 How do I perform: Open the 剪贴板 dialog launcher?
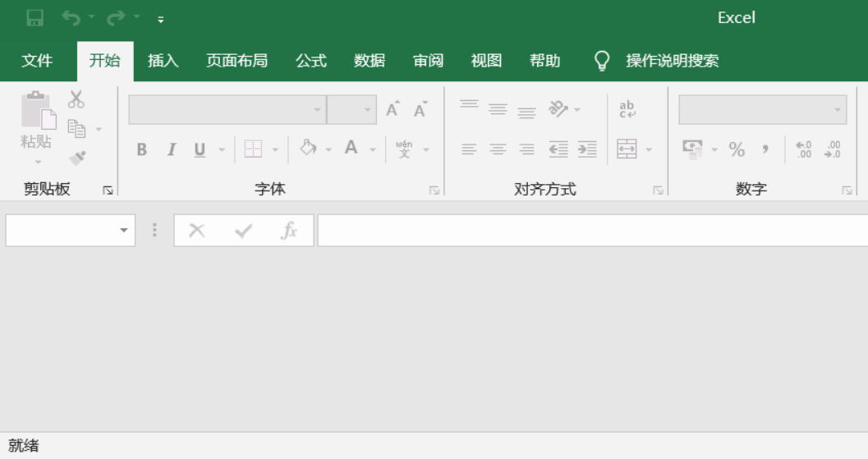(x=108, y=190)
